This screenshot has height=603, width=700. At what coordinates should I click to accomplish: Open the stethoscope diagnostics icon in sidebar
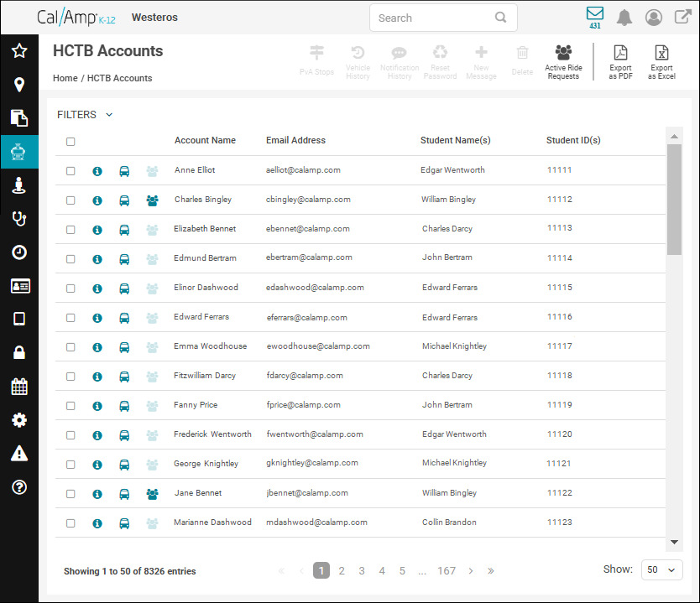[x=19, y=219]
